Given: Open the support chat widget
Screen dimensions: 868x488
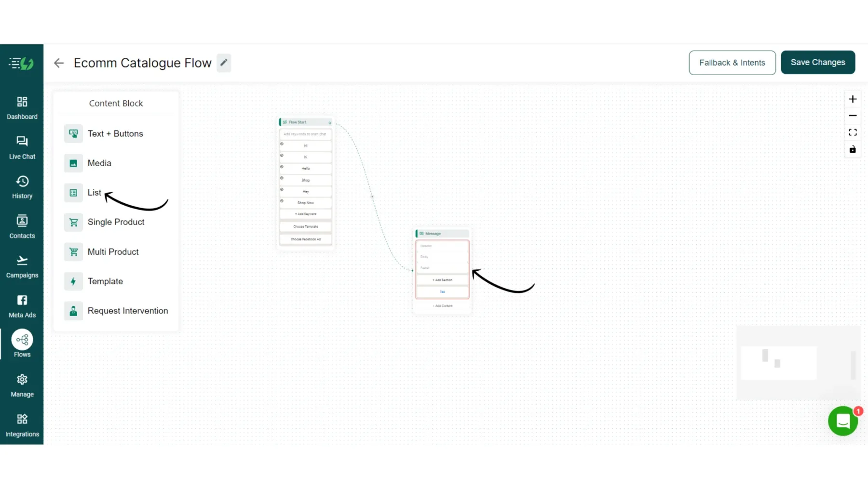Looking at the screenshot, I should (x=843, y=421).
